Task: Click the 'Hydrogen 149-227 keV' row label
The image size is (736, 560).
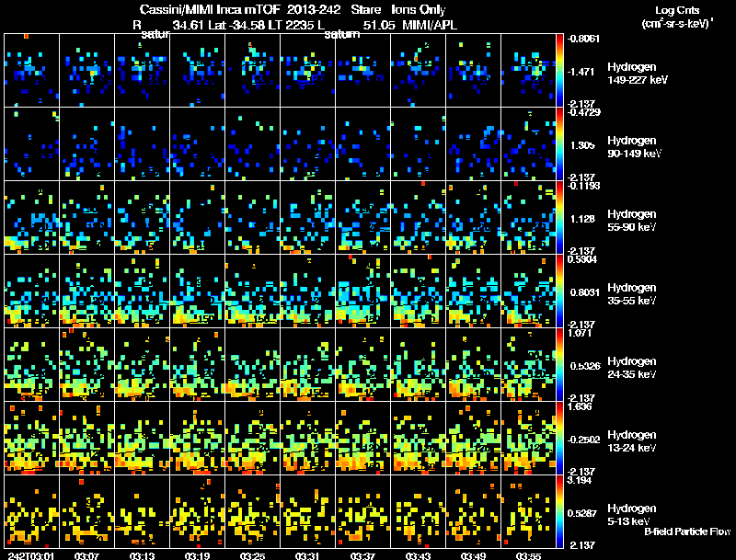Action: click(638, 74)
